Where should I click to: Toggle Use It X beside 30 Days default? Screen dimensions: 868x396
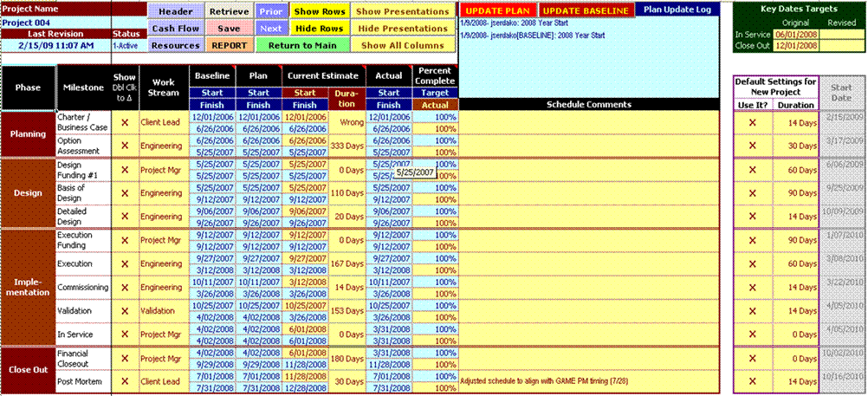pos(752,146)
